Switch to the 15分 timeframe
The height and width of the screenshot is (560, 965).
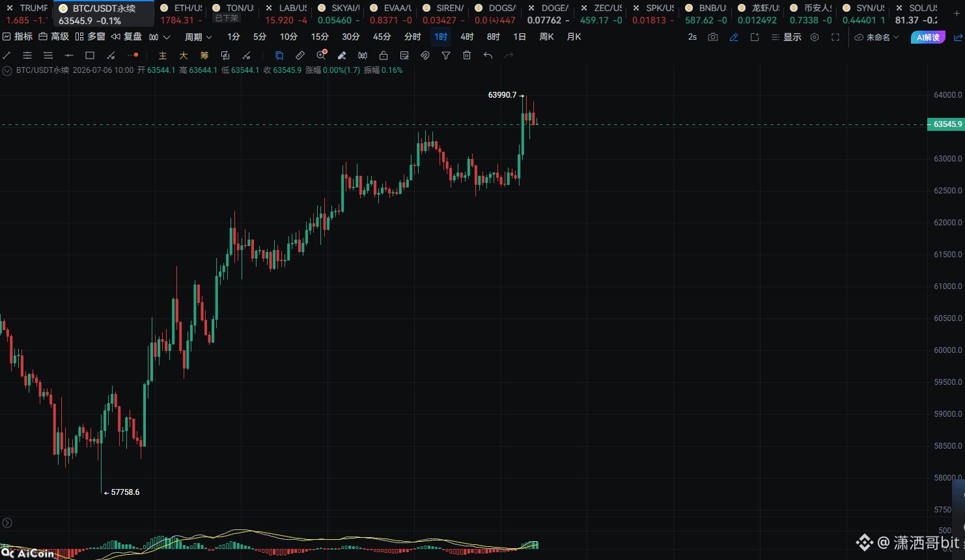320,37
